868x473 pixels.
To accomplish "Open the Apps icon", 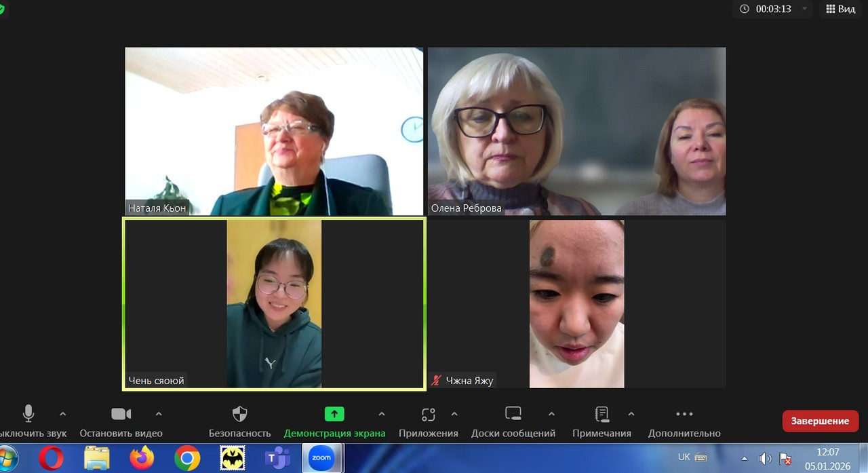I will [x=428, y=414].
